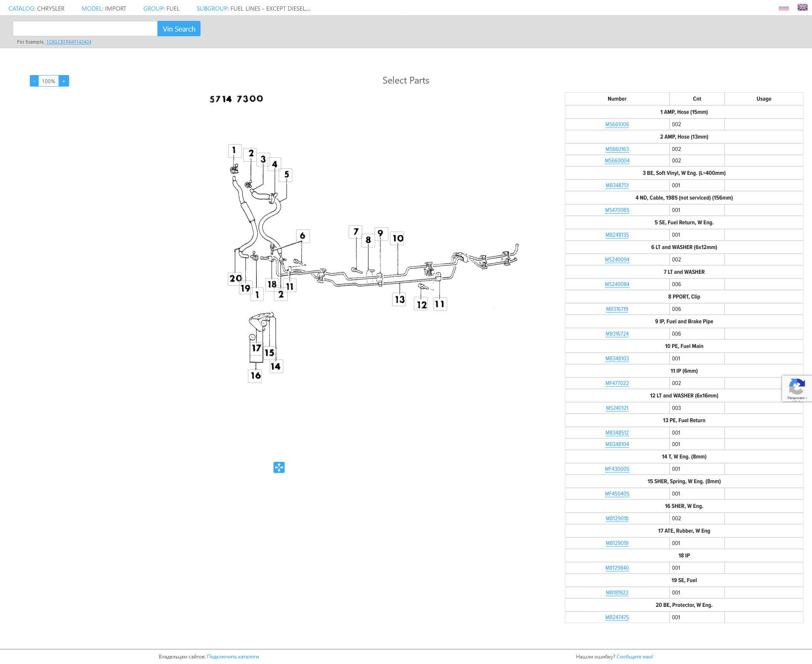Select callout number 7 on the diagram
The image size is (812, 664).
(x=355, y=232)
